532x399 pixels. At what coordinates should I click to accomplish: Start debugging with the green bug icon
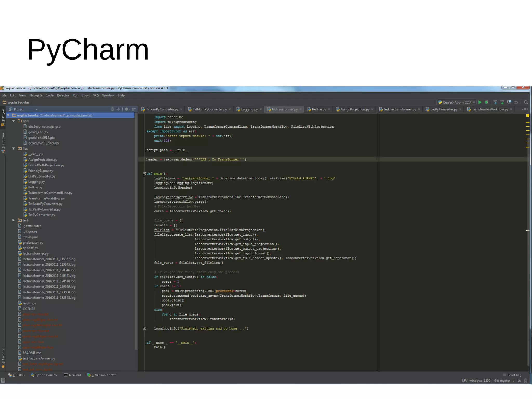tap(487, 102)
